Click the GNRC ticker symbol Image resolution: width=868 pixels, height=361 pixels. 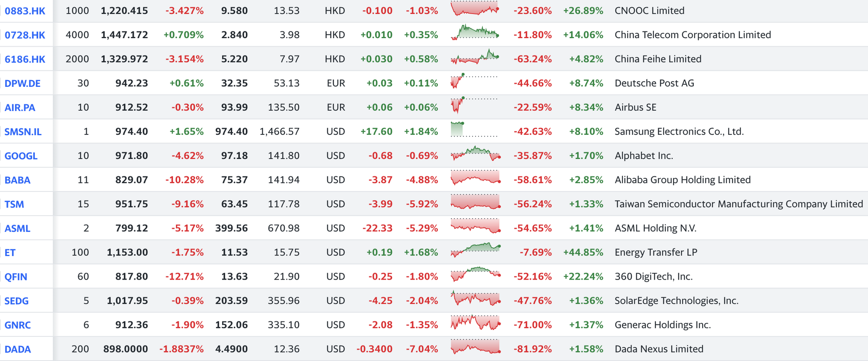18,325
